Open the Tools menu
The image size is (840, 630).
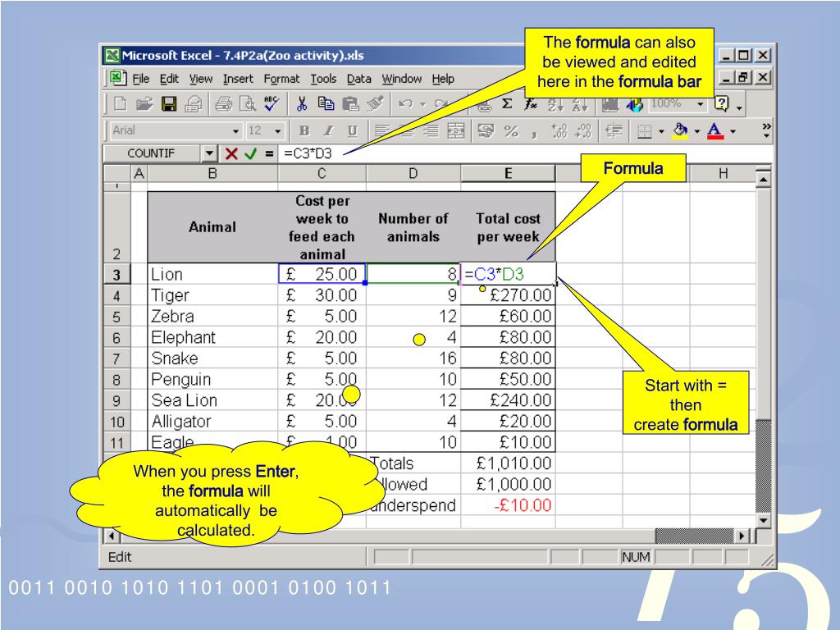click(323, 79)
